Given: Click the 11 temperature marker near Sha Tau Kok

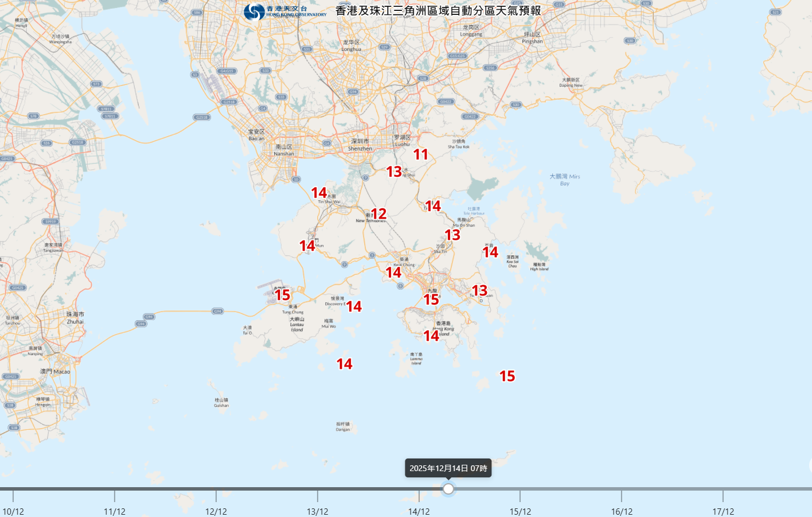Looking at the screenshot, I should (421, 154).
